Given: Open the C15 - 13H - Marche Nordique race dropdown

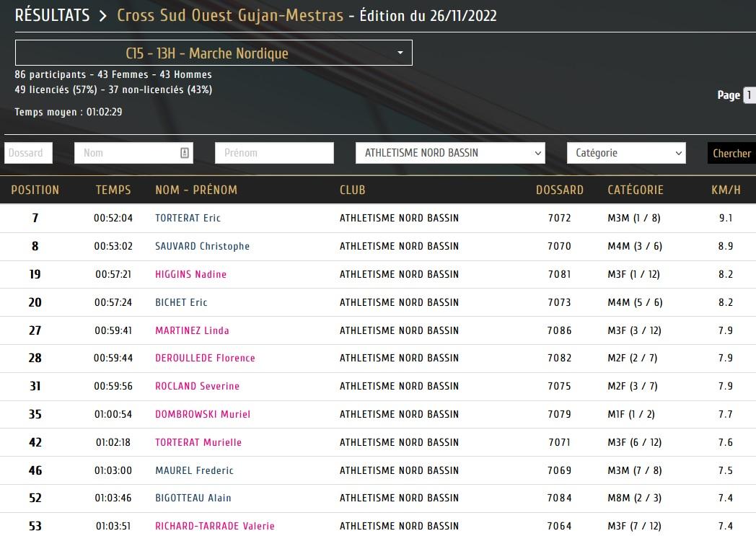Looking at the screenshot, I should pos(214,53).
